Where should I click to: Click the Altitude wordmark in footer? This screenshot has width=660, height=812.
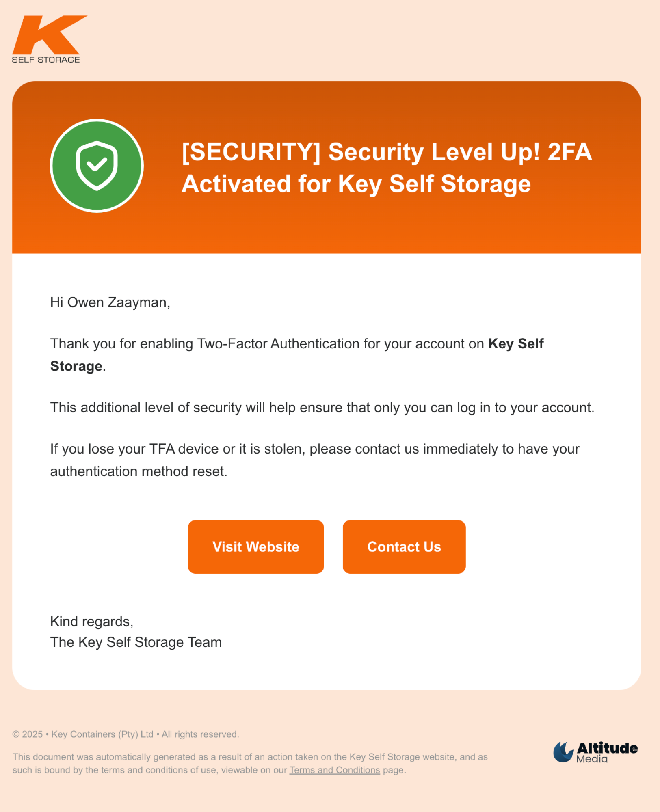(607, 748)
